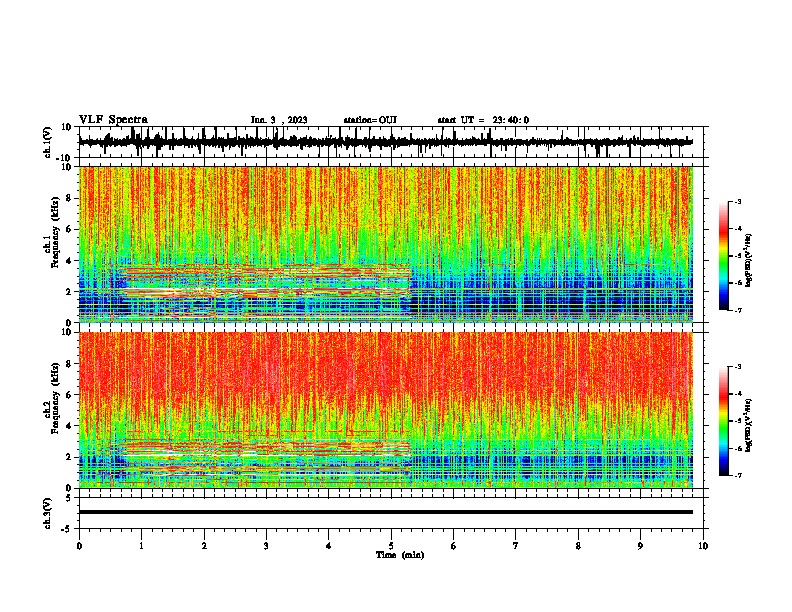Click the "-3" label on ch.1 colorbar
The height and width of the screenshot is (612, 792).
(x=737, y=201)
